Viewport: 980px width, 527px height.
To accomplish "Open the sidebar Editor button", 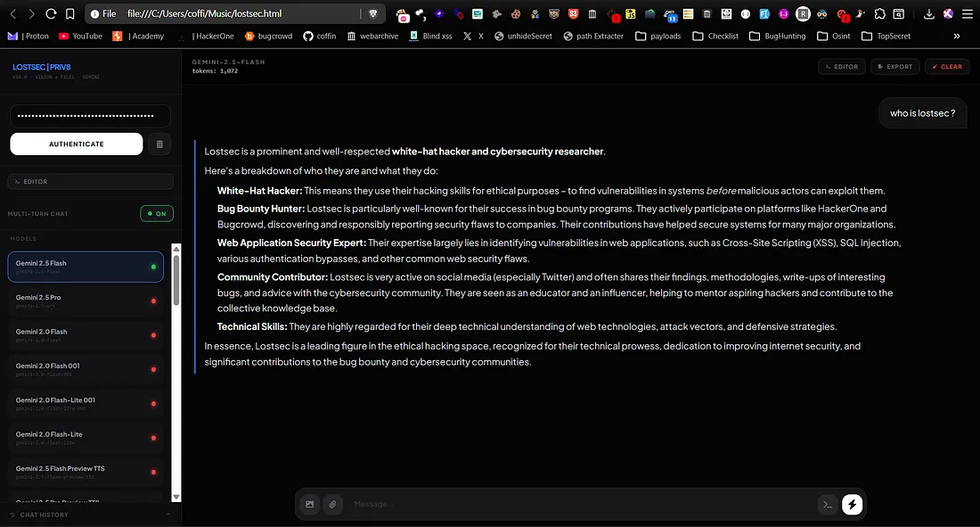I will click(x=91, y=182).
